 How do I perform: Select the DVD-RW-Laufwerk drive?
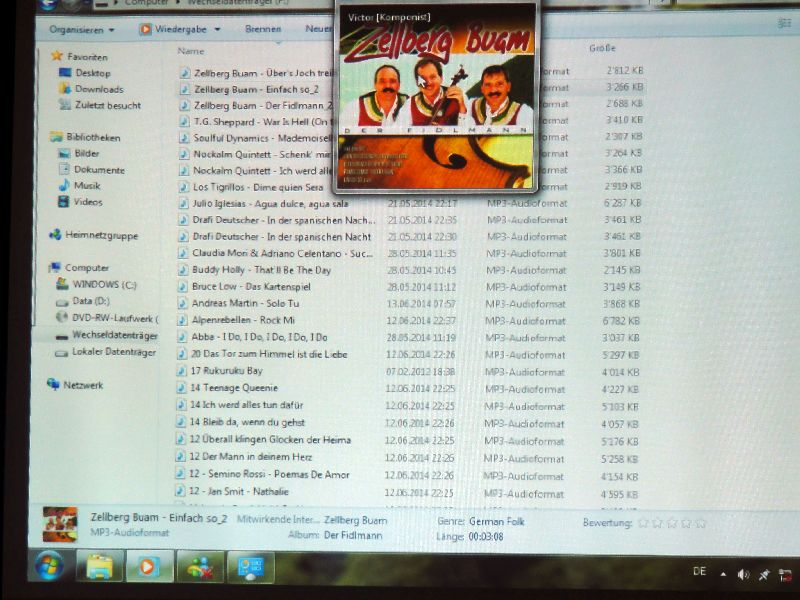pyautogui.click(x=114, y=318)
